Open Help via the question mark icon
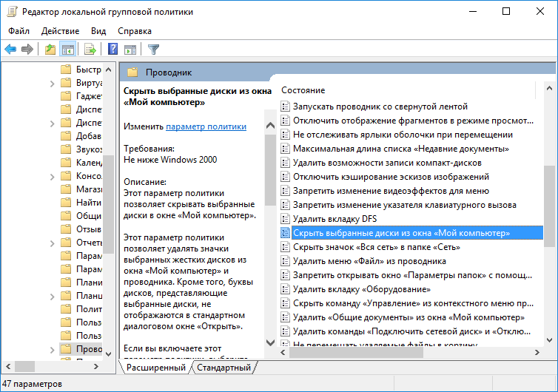The image size is (558, 392). click(x=113, y=50)
